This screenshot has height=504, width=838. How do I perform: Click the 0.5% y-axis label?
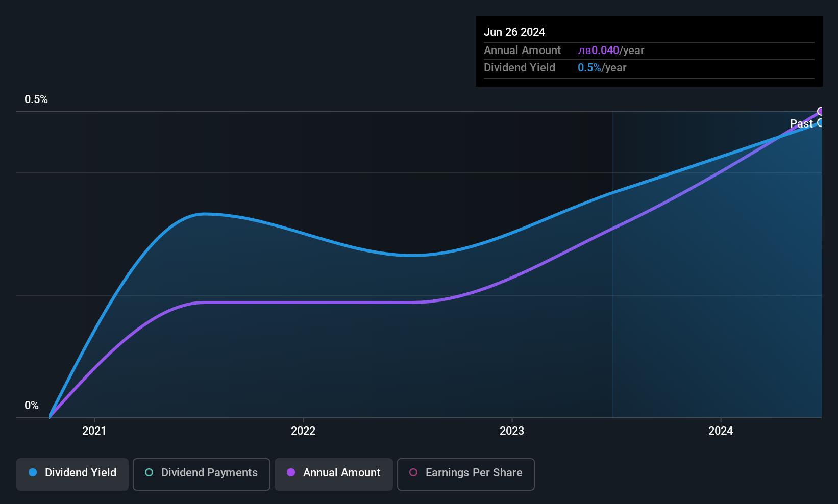tap(36, 99)
